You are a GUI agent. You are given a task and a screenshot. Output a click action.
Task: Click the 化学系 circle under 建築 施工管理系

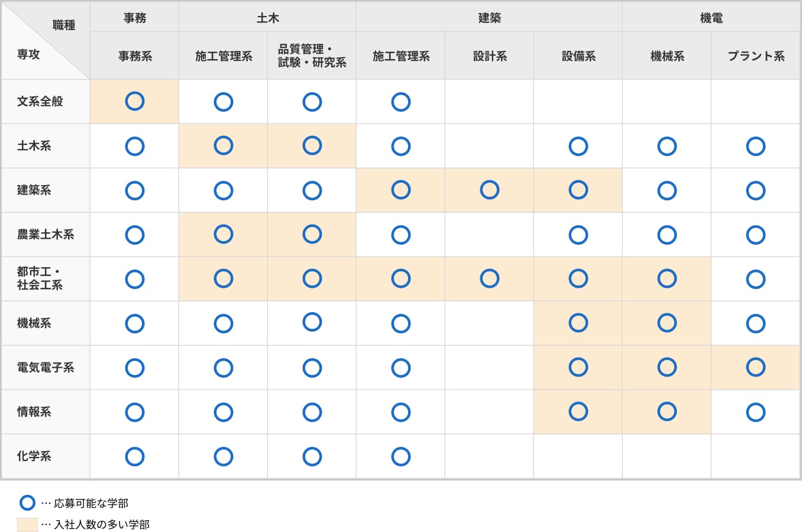(x=401, y=456)
